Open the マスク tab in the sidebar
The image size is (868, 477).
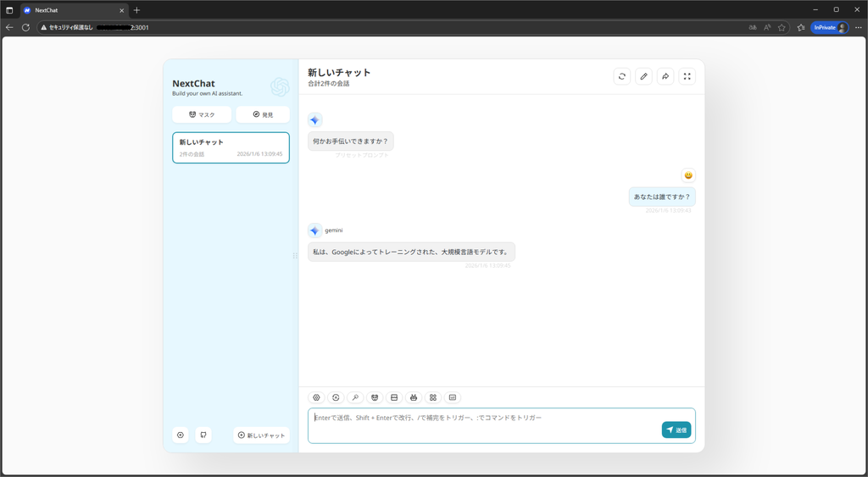click(x=202, y=114)
